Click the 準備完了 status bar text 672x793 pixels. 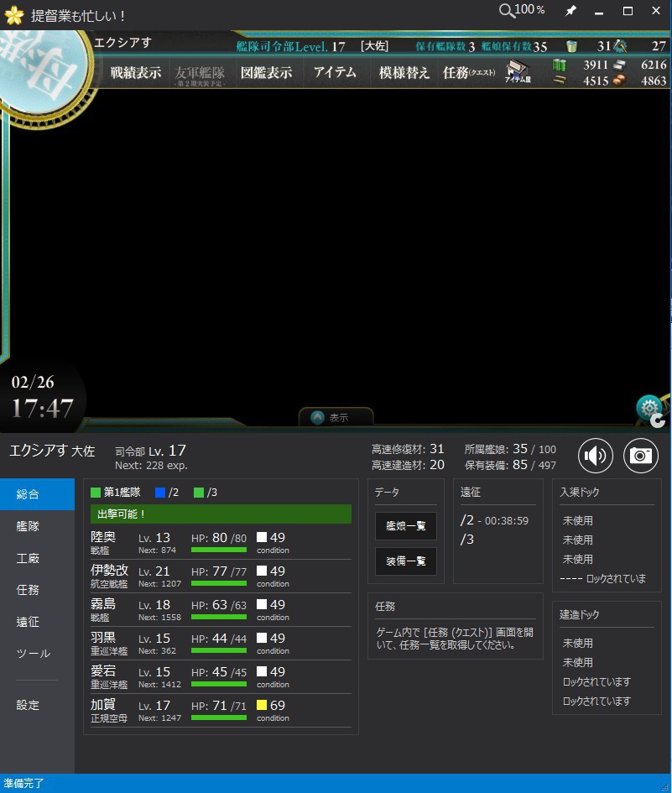pos(23,784)
